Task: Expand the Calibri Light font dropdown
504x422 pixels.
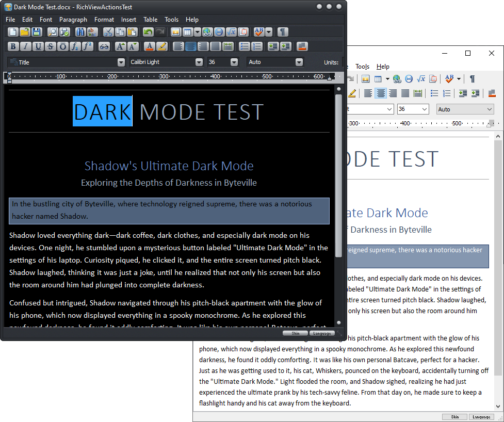Action: (199, 62)
